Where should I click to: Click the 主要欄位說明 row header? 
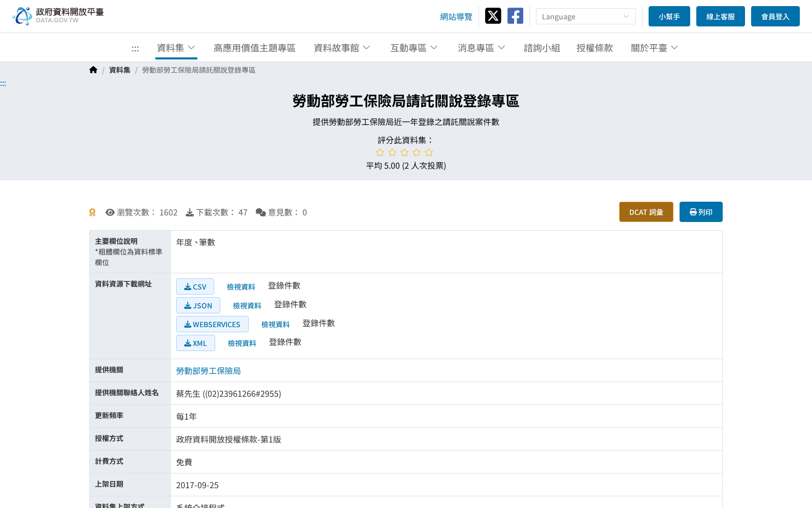130,251
